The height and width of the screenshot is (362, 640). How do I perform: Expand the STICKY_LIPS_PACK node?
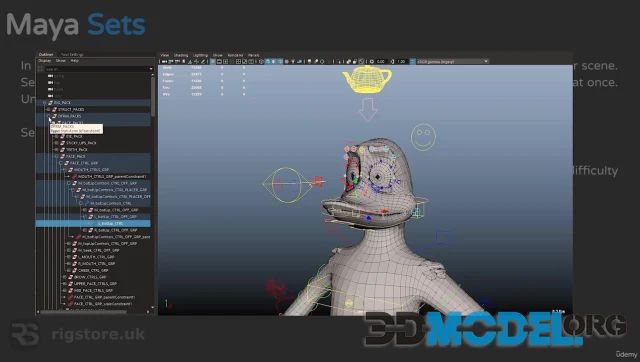click(57, 143)
